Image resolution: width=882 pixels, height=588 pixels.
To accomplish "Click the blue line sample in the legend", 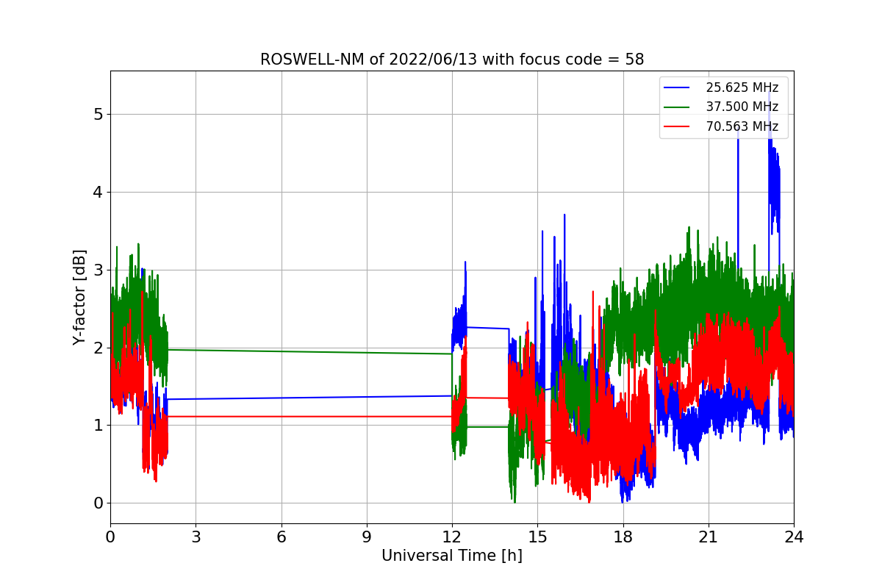I will [x=677, y=87].
